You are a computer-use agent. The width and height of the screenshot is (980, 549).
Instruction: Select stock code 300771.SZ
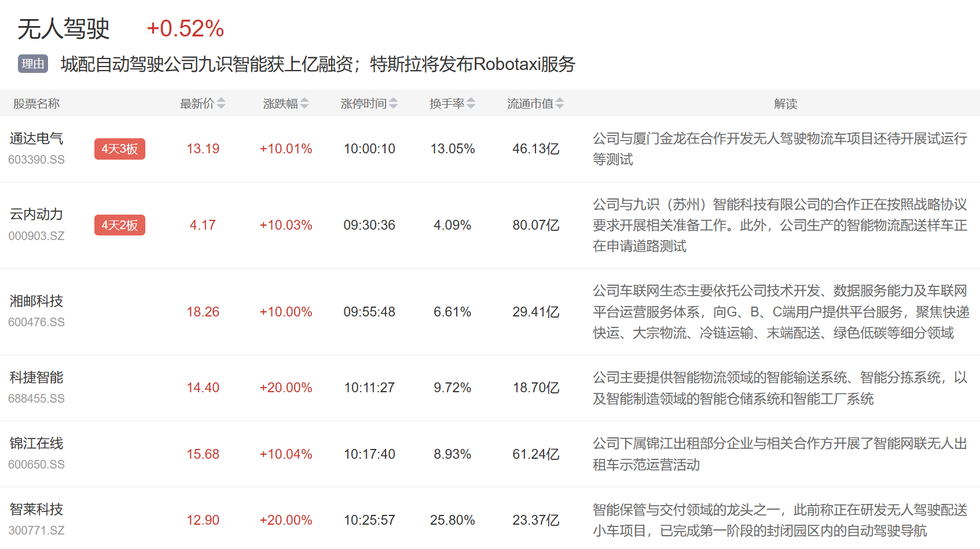pyautogui.click(x=36, y=530)
